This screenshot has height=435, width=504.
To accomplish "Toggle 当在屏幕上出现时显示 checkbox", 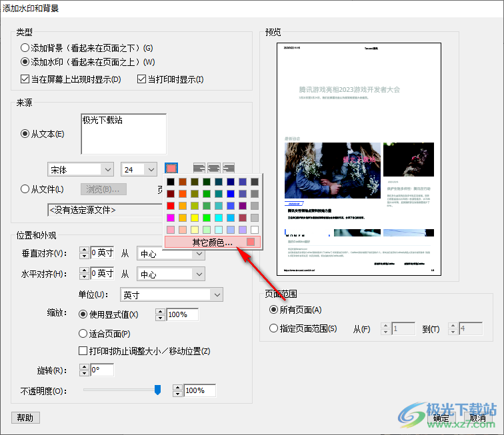I will click(x=25, y=79).
